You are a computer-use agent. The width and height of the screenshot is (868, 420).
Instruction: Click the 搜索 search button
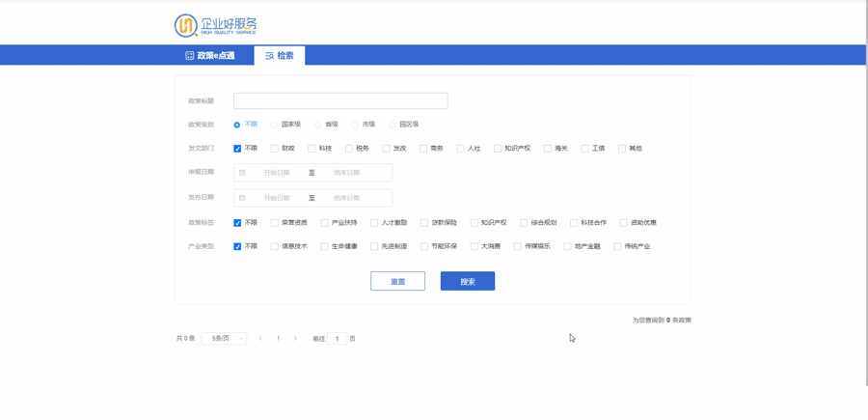(468, 281)
